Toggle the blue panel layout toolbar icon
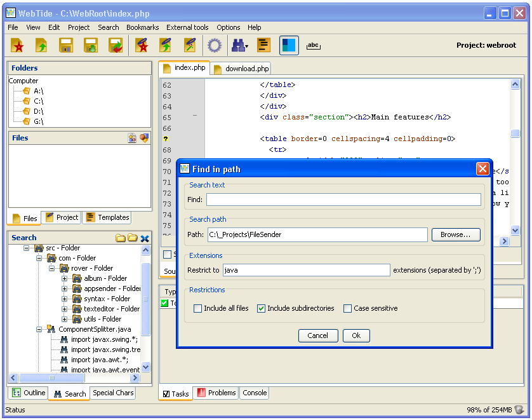Viewport: 532px width, 420px height. 289,45
